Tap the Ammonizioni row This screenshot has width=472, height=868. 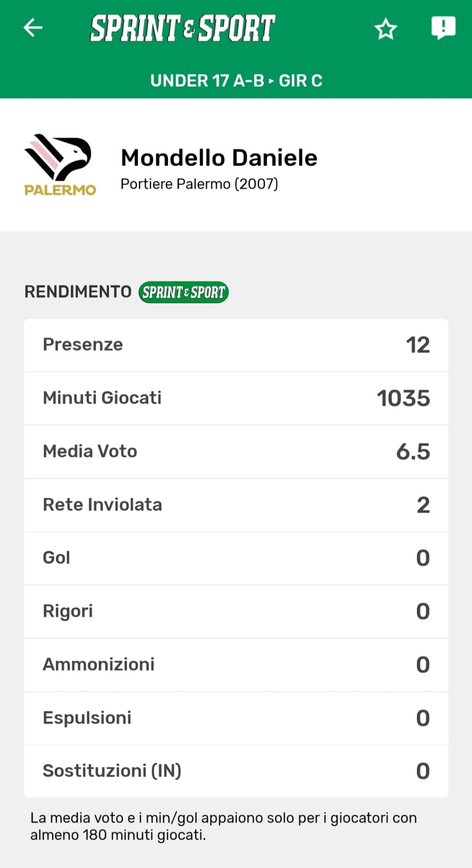click(x=236, y=665)
